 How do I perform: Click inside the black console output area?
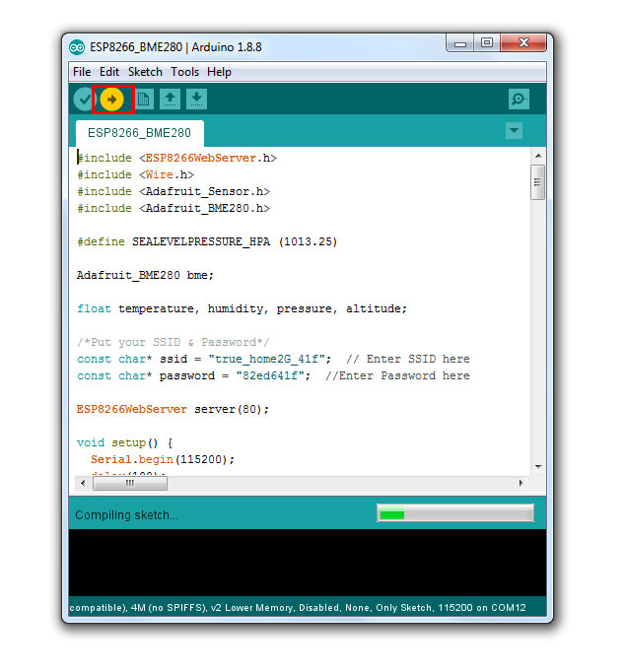(308, 563)
